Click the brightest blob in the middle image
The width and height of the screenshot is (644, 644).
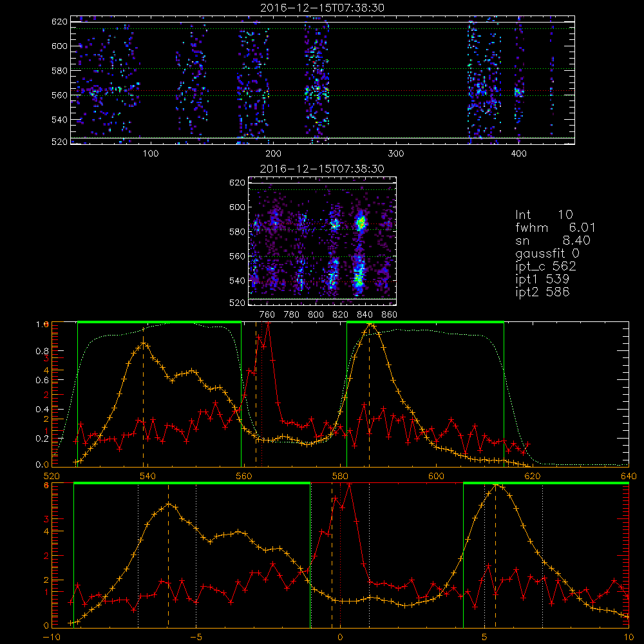(361, 223)
